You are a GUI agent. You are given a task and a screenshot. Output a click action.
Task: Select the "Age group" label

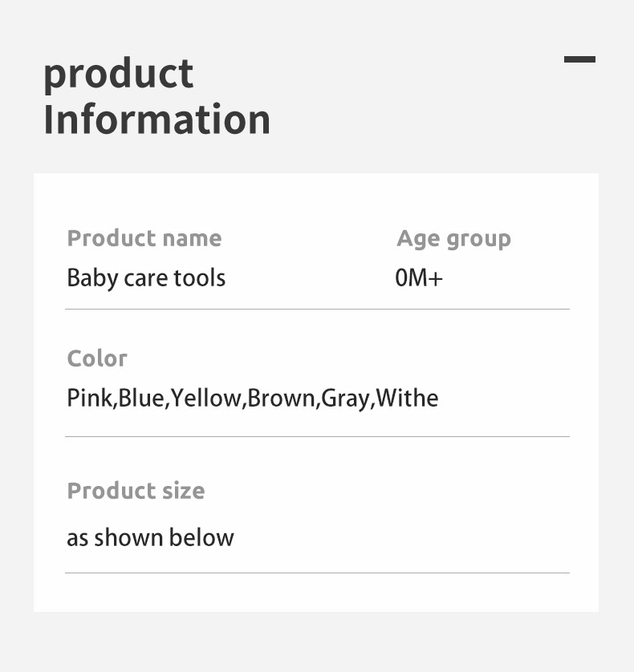tap(453, 239)
